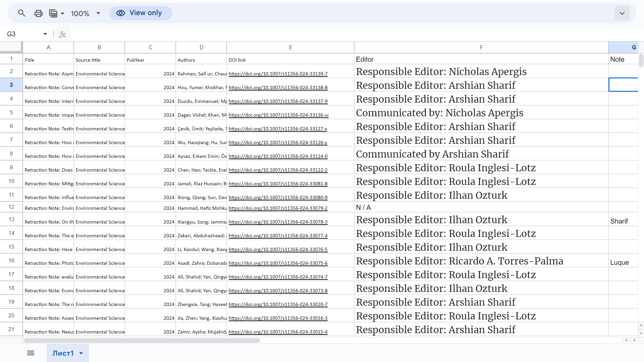Expand the collapsed toolbar chevron
The width and height of the screenshot is (644, 362).
point(622,13)
